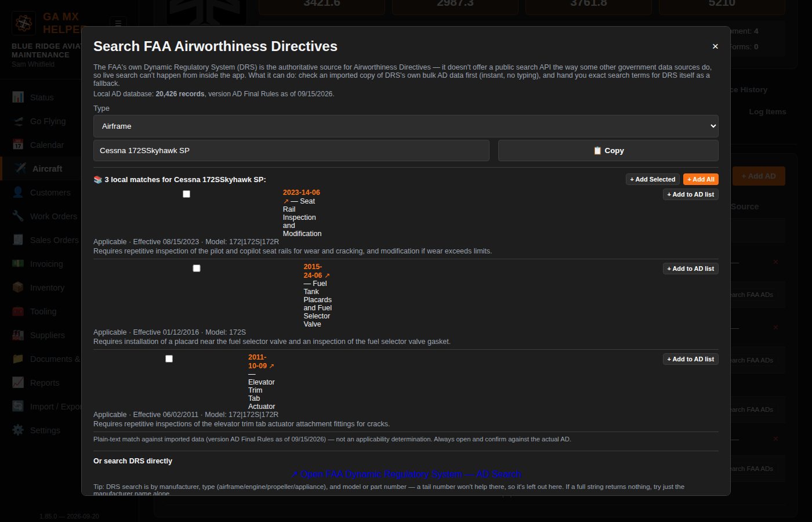The image size is (812, 522).
Task: Open AD 2011-10-09 link
Action: pyautogui.click(x=260, y=361)
